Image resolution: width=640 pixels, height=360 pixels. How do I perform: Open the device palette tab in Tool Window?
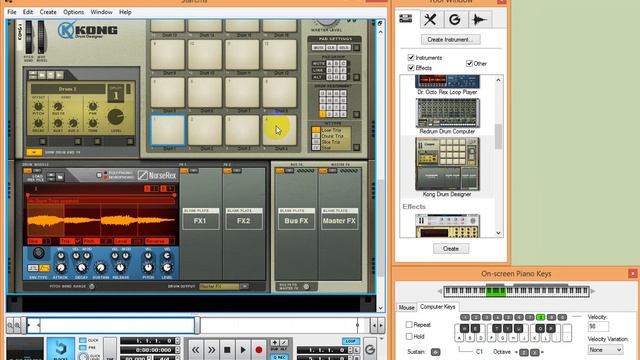[406, 19]
